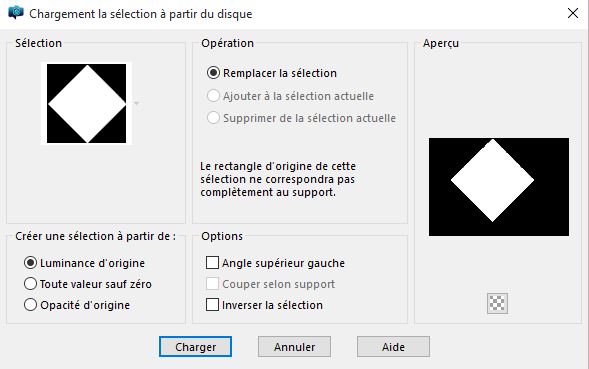The image size is (589, 369).
Task: Open help with the Aide button
Action: [x=393, y=346]
